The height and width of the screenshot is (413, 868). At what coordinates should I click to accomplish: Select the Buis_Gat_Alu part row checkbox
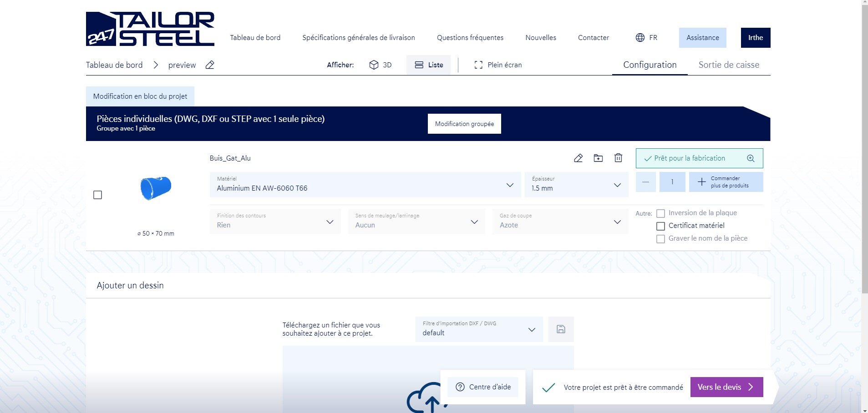tap(97, 195)
